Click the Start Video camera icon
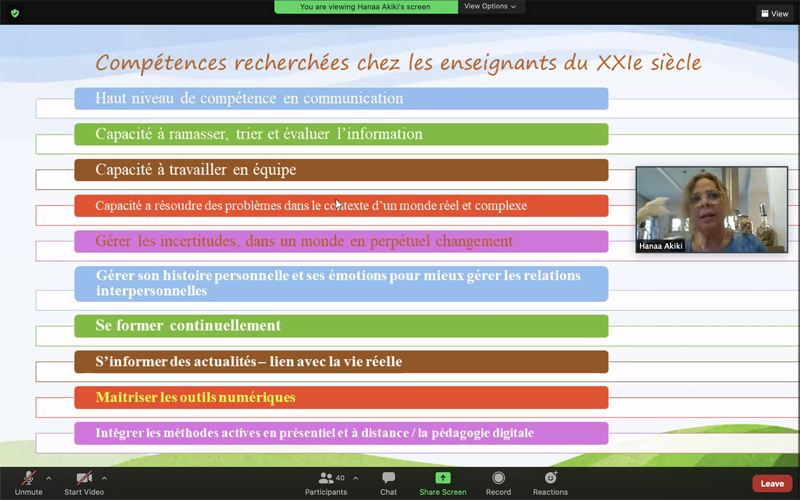 point(84,478)
